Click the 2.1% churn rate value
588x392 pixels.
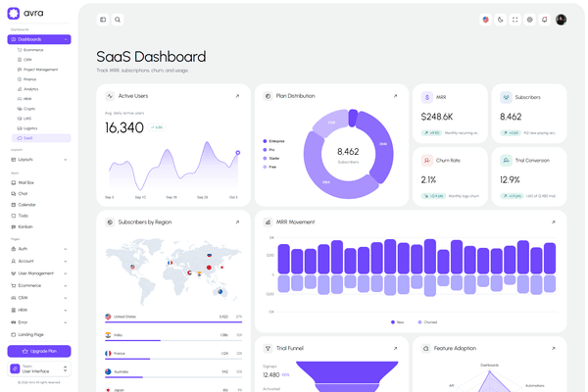coord(428,180)
